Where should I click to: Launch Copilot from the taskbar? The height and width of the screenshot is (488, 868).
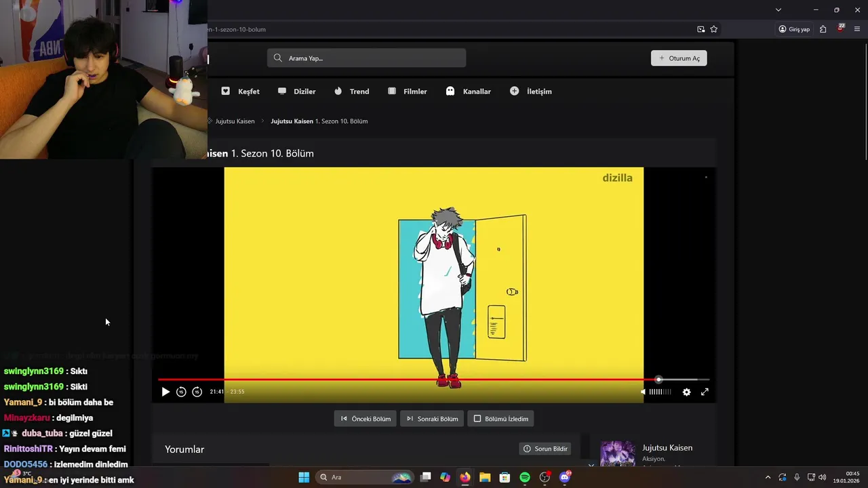445,477
